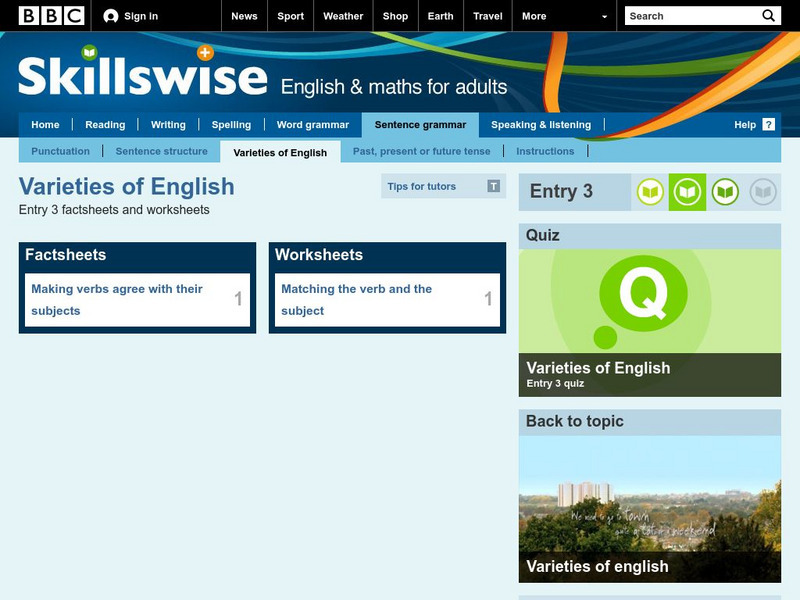The width and height of the screenshot is (800, 600).
Task: Click the Skillswise logo
Action: (143, 71)
